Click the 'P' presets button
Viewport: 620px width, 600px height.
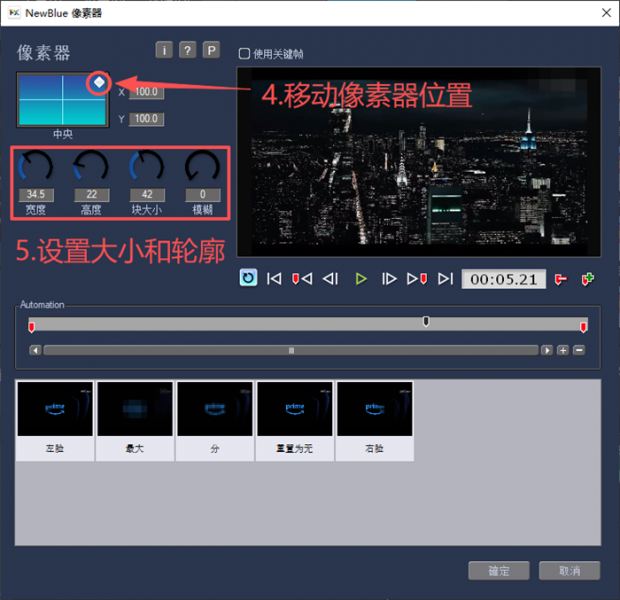point(211,50)
